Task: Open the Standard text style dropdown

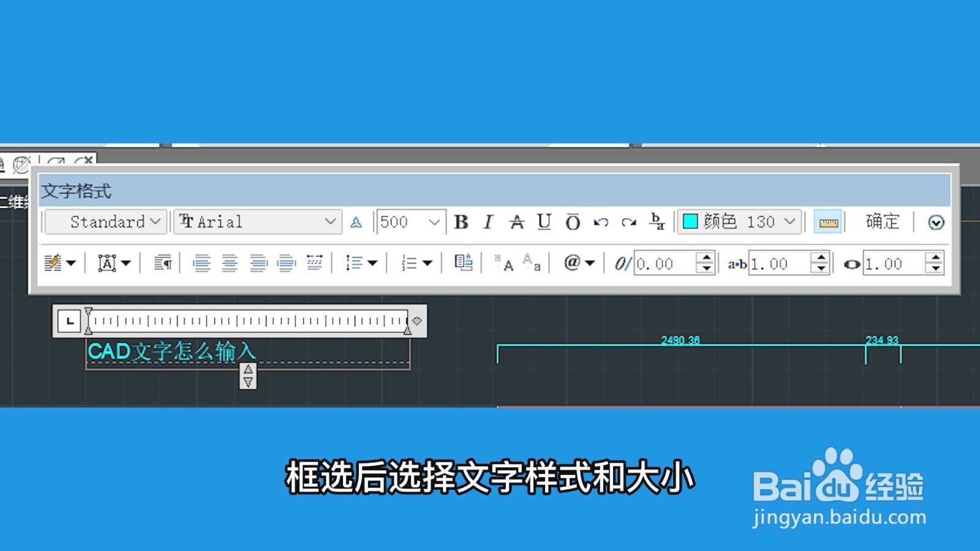Action: click(104, 222)
